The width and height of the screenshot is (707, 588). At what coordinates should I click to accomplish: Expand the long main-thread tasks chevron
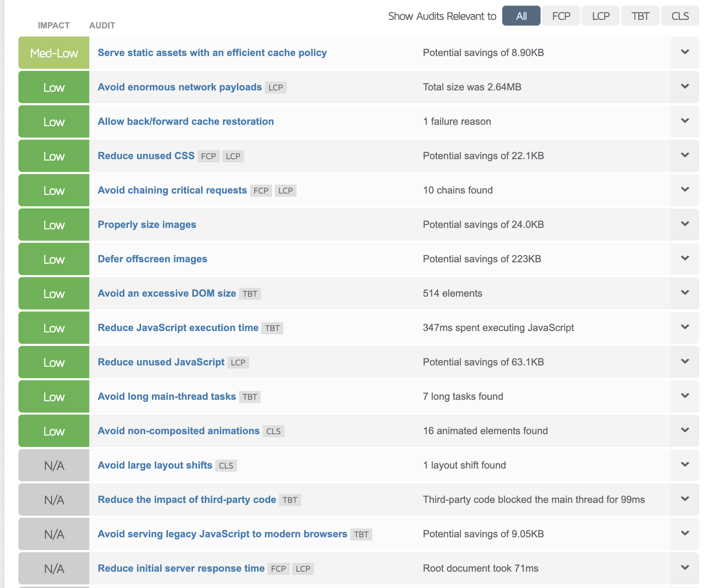click(x=685, y=396)
